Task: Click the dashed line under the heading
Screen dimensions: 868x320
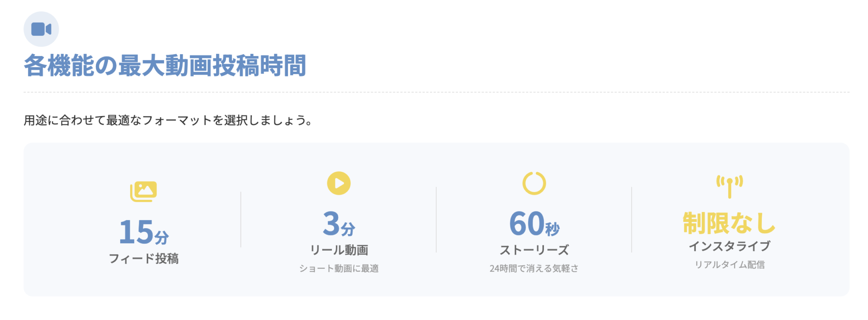Action: 436,92
